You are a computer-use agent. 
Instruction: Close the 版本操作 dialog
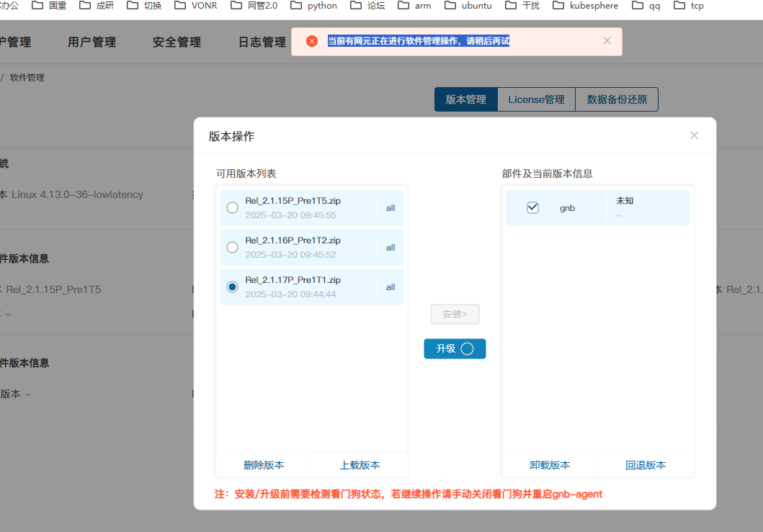point(694,135)
